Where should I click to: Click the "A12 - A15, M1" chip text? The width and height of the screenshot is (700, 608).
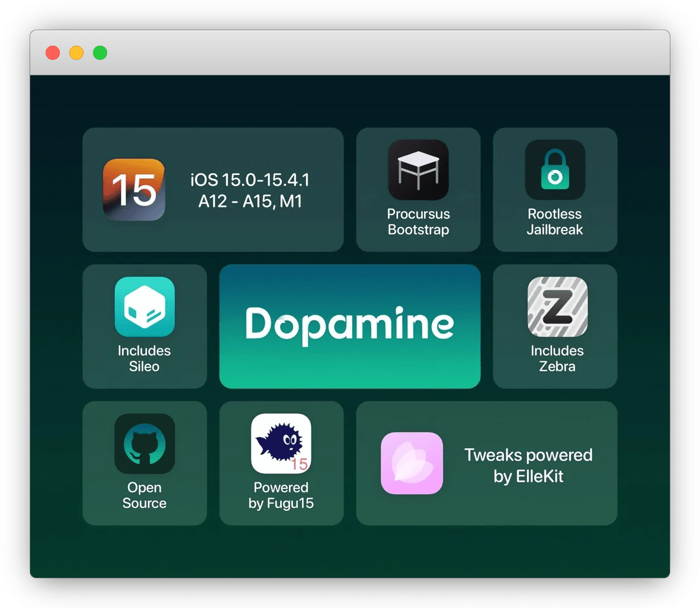click(x=250, y=201)
